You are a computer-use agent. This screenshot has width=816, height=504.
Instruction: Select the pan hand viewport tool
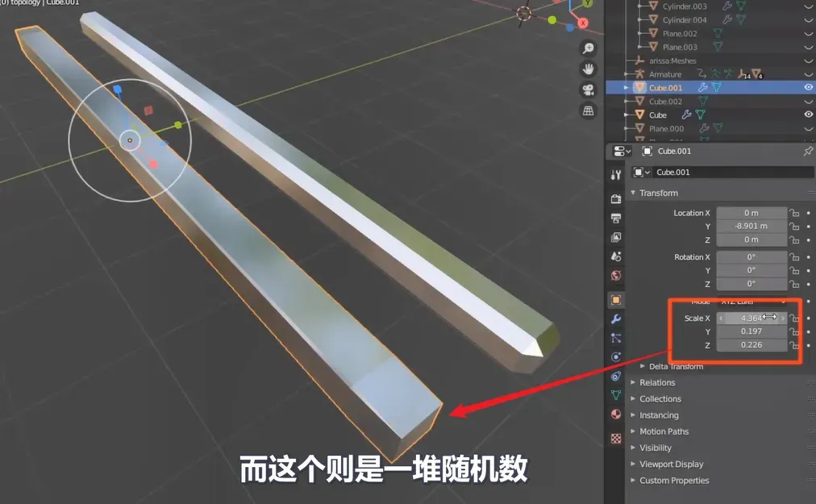tap(589, 69)
